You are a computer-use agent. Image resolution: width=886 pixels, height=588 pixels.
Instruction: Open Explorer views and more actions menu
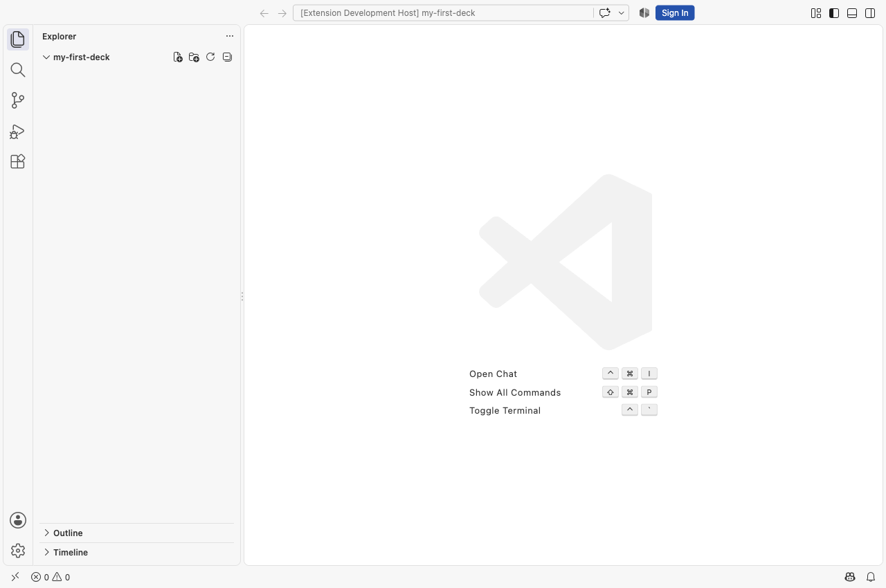tap(230, 36)
